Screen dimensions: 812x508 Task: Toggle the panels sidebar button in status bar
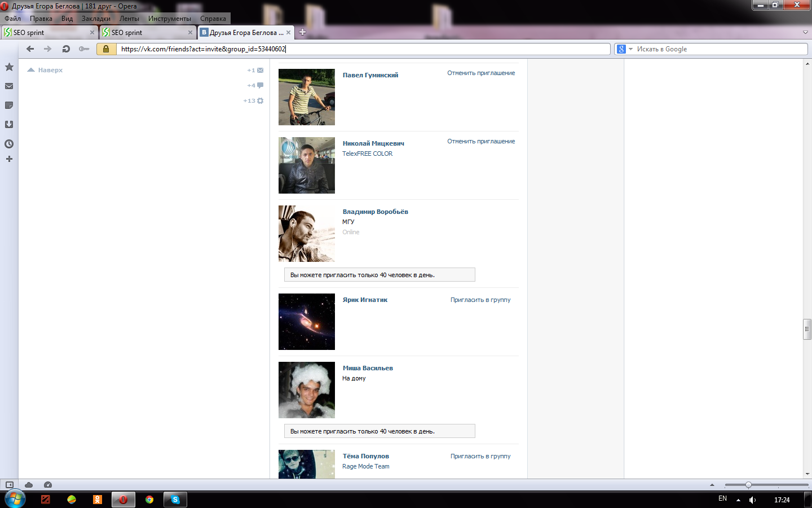tap(10, 485)
